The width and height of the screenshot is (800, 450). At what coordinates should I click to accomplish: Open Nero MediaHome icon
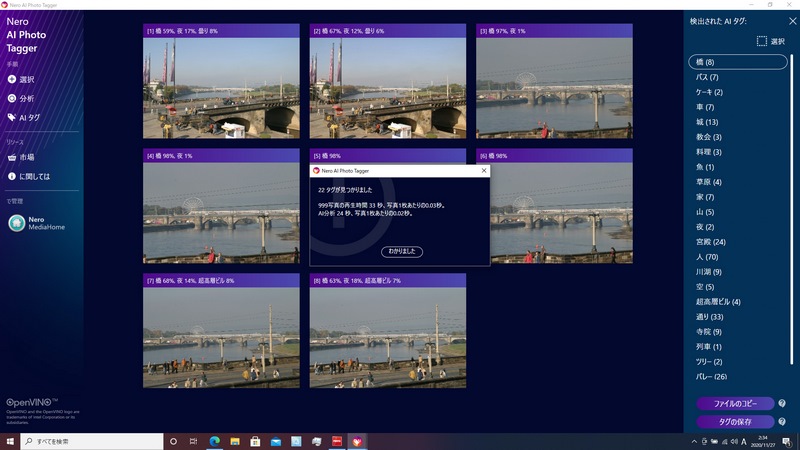click(17, 223)
